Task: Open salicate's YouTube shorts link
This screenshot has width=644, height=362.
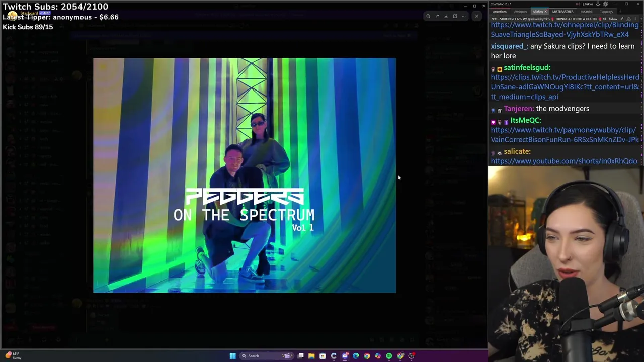Action: (x=564, y=161)
